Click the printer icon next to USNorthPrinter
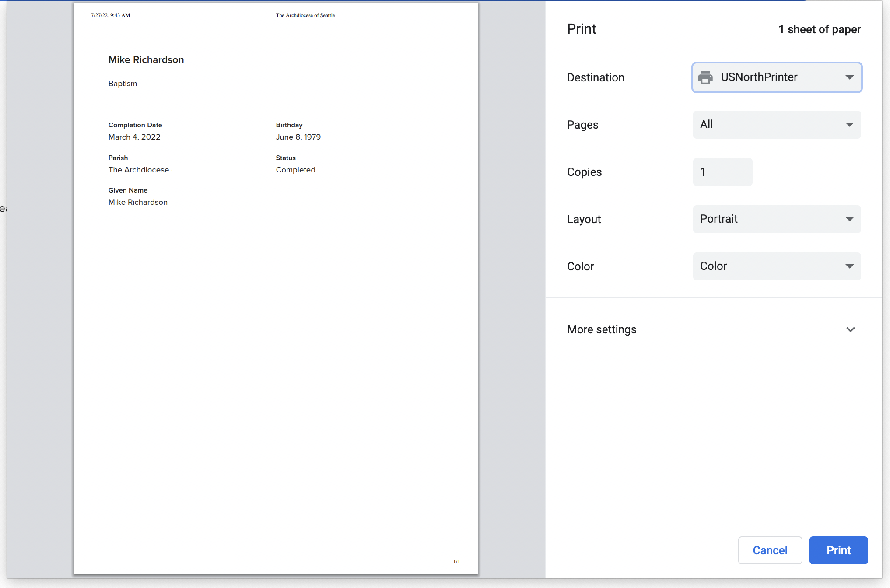890x588 pixels. tap(706, 77)
